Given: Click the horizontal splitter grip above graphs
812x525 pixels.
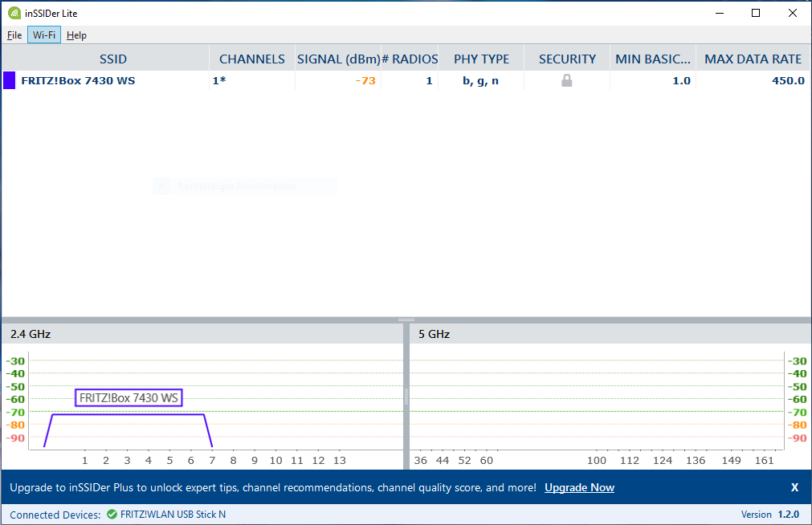Looking at the screenshot, I should [x=406, y=320].
